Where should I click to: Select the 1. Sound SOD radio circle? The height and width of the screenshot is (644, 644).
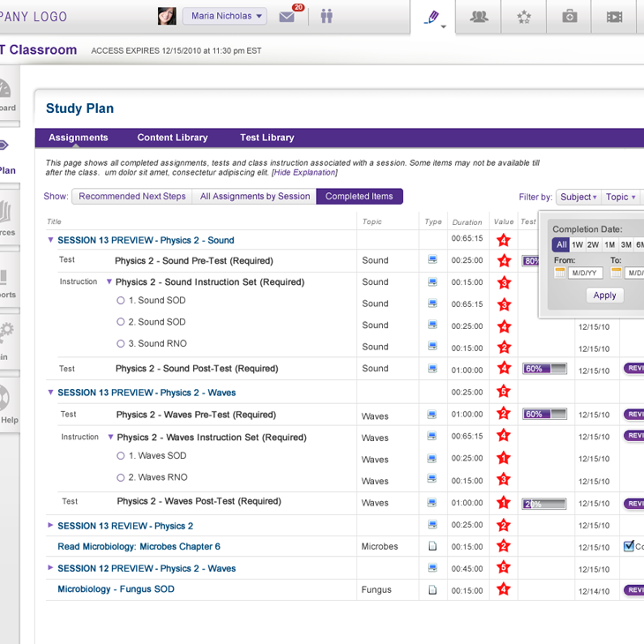click(x=121, y=301)
